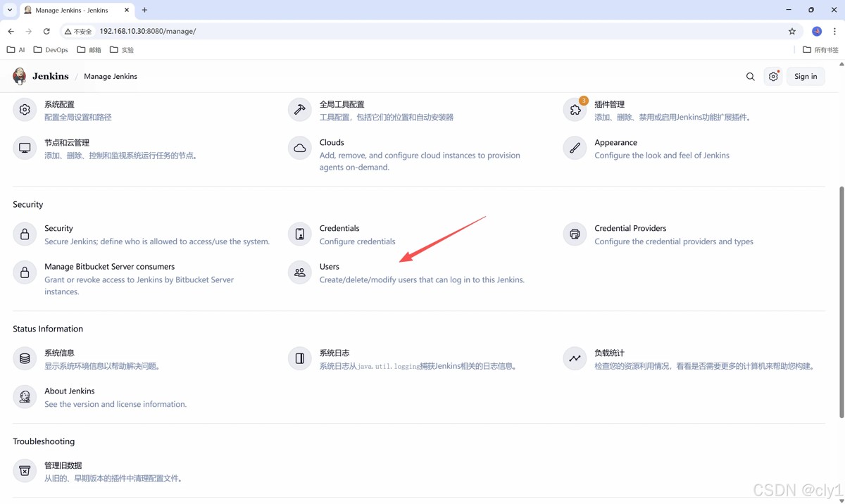
Task: Go back to the previous page
Action: pos(11,31)
